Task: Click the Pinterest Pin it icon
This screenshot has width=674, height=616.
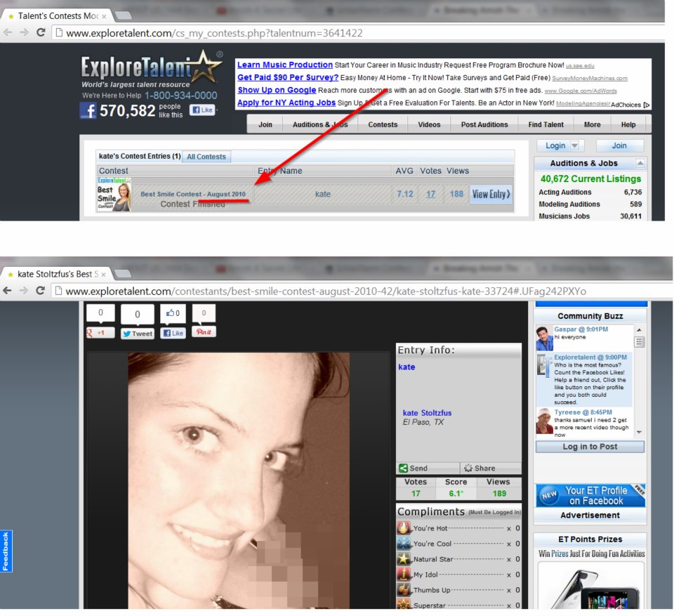Action: tap(204, 332)
